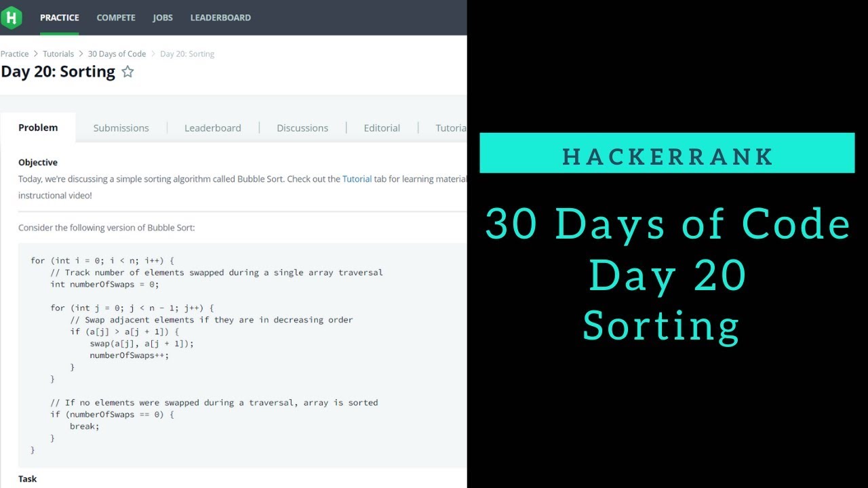Viewport: 868px width, 488px height.
Task: Select the Problem tab
Action: coord(38,127)
